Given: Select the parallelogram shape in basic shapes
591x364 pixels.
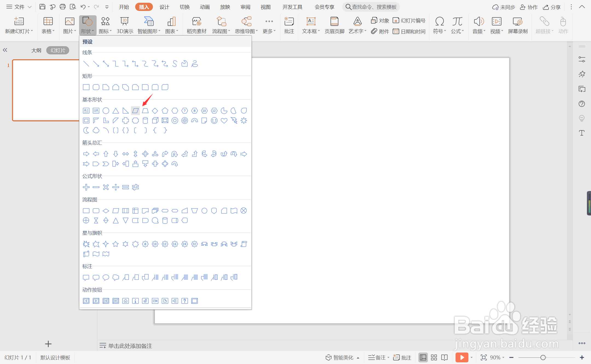Looking at the screenshot, I should coord(135,111).
